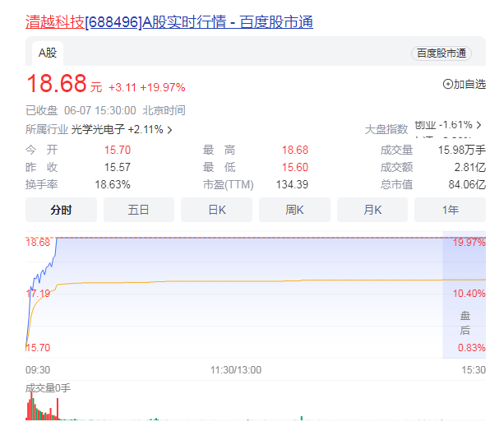This screenshot has height=431, width=504.
Task: Select the A股 tab
Action: pos(48,53)
